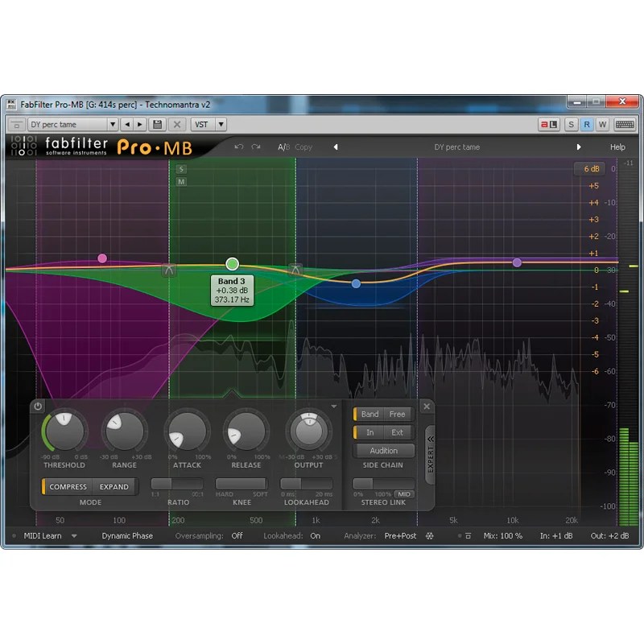The image size is (644, 644).
Task: Click the left crossover marker of Band 3
Action: [169, 270]
